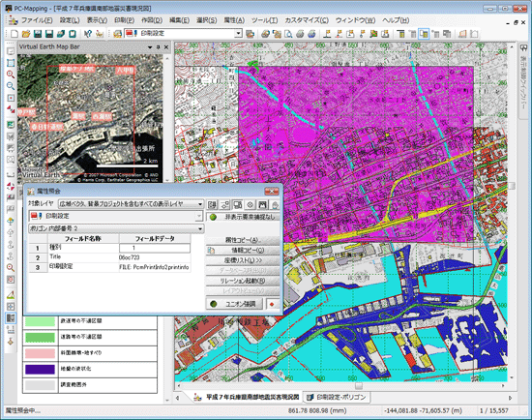This screenshot has height=420, width=532.
Task: Click the pink legend swatch
Action: 40,353
